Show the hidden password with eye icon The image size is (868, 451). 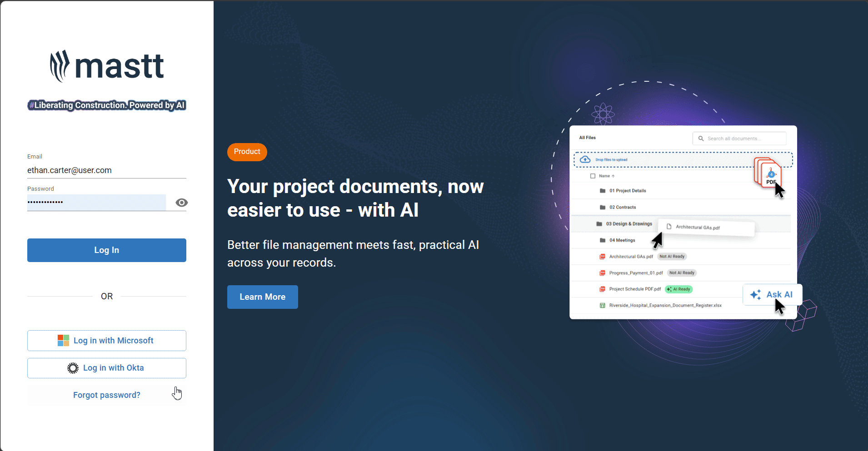[x=181, y=203]
